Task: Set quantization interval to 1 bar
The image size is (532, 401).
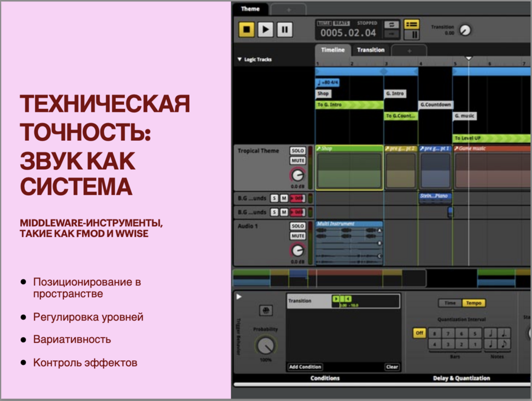Action: [x=475, y=344]
